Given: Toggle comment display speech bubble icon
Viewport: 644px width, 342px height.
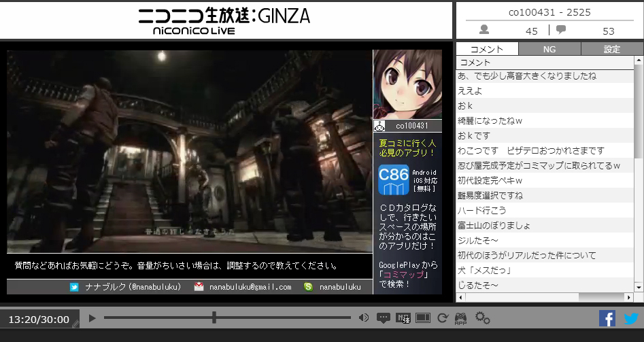Looking at the screenshot, I should point(383,318).
